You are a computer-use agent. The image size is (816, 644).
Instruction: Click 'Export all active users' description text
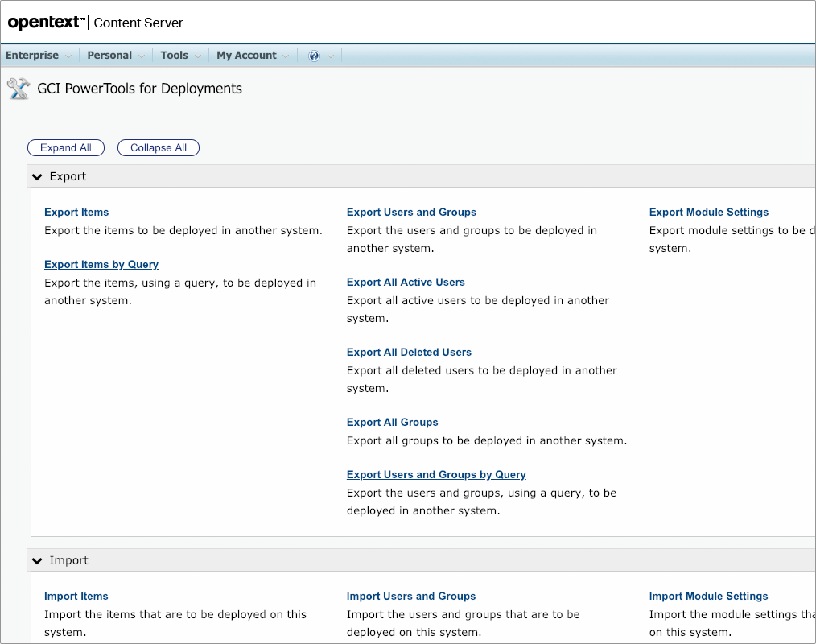tap(478, 309)
